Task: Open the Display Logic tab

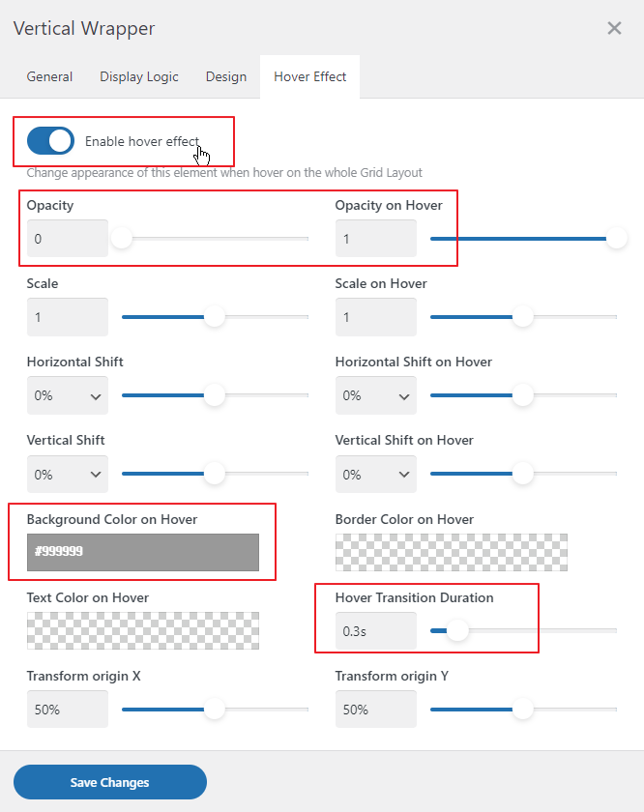Action: click(139, 76)
